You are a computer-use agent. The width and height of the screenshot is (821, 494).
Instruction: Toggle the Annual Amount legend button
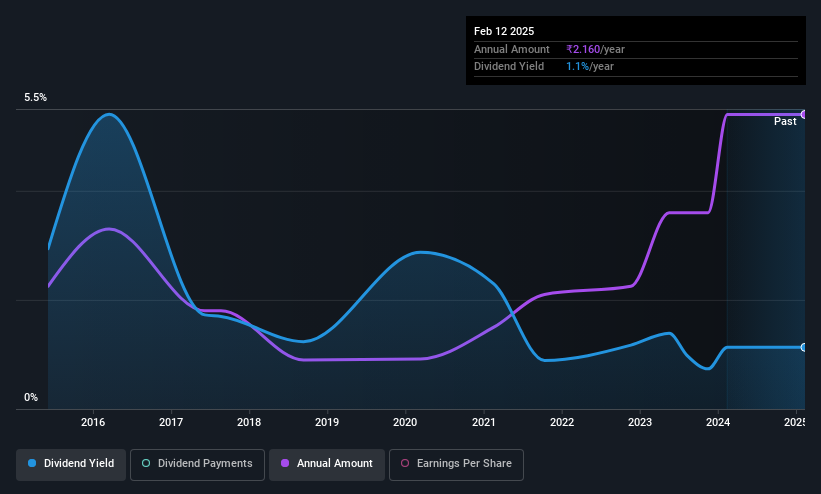point(327,464)
